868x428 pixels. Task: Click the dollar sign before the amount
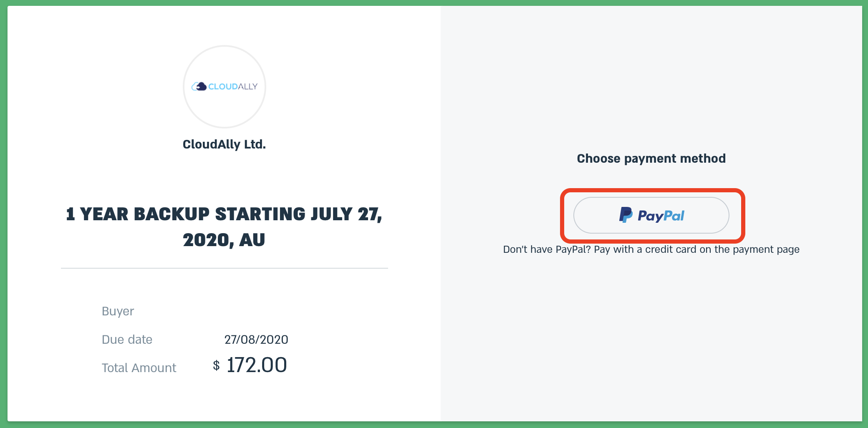(x=216, y=365)
